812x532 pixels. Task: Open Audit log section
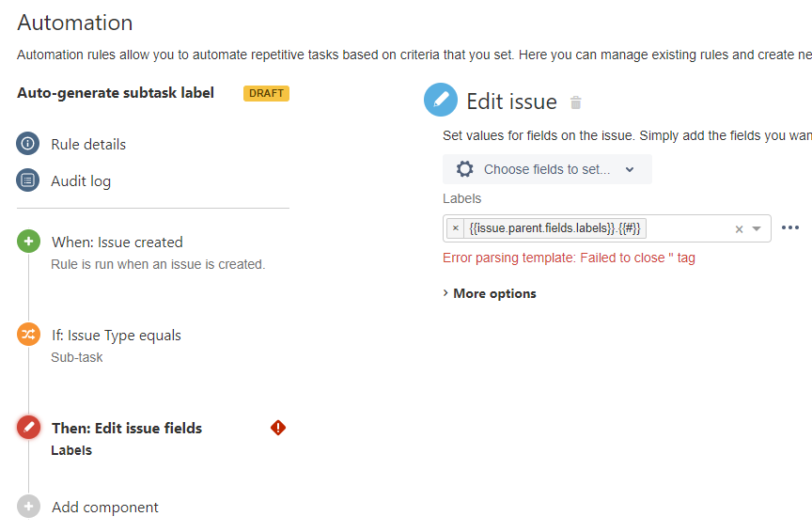coord(81,180)
